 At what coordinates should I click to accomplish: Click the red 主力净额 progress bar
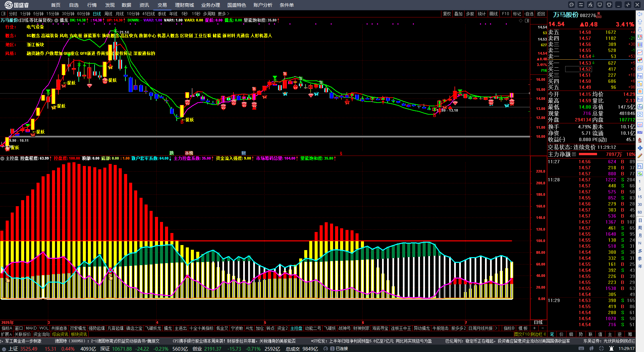click(x=588, y=154)
